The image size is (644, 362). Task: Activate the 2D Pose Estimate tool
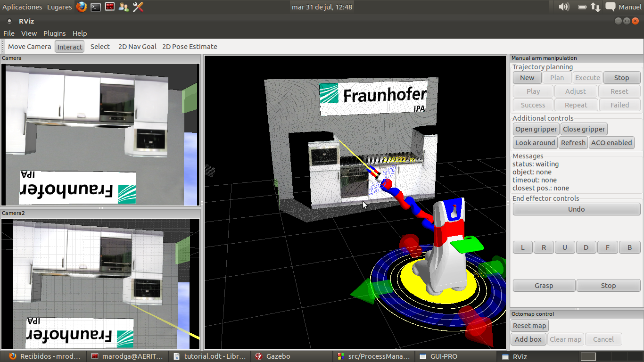tap(190, 47)
